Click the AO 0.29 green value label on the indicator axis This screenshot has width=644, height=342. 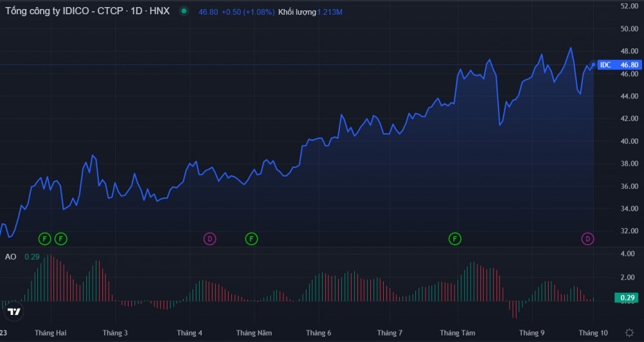627,298
